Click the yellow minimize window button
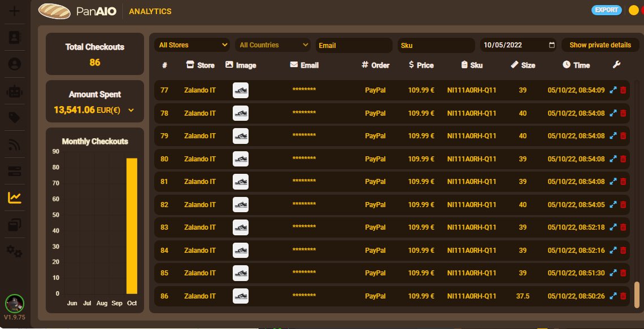The height and width of the screenshot is (329, 644). (633, 11)
